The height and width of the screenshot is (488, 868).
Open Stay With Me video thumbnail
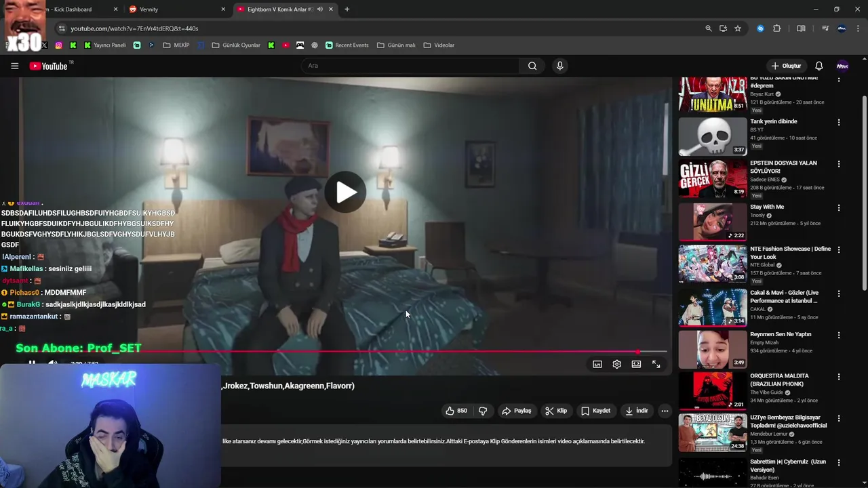713,222
